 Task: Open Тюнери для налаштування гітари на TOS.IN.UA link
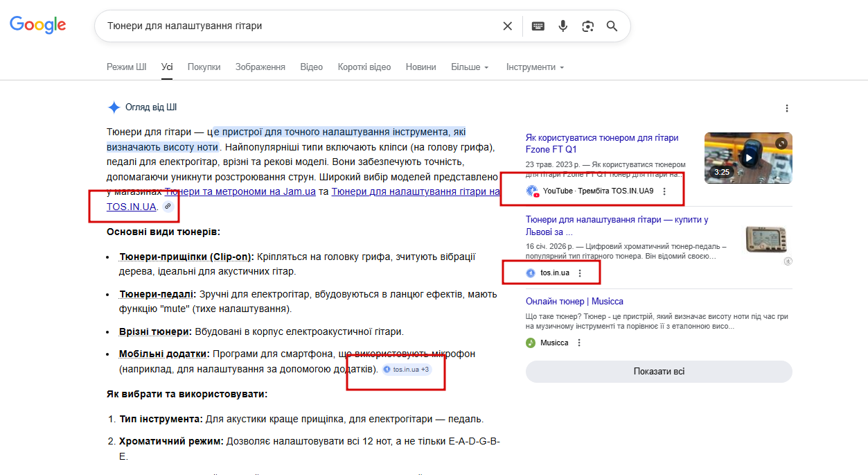[415, 191]
